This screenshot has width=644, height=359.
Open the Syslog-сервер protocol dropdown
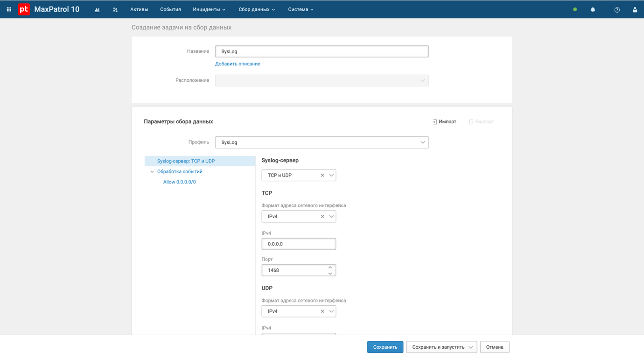[331, 176]
